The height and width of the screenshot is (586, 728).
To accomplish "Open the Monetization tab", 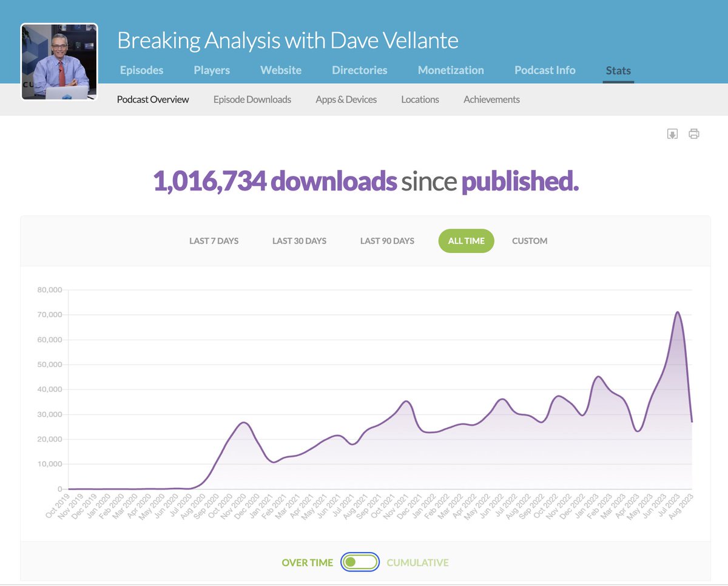I will click(451, 70).
